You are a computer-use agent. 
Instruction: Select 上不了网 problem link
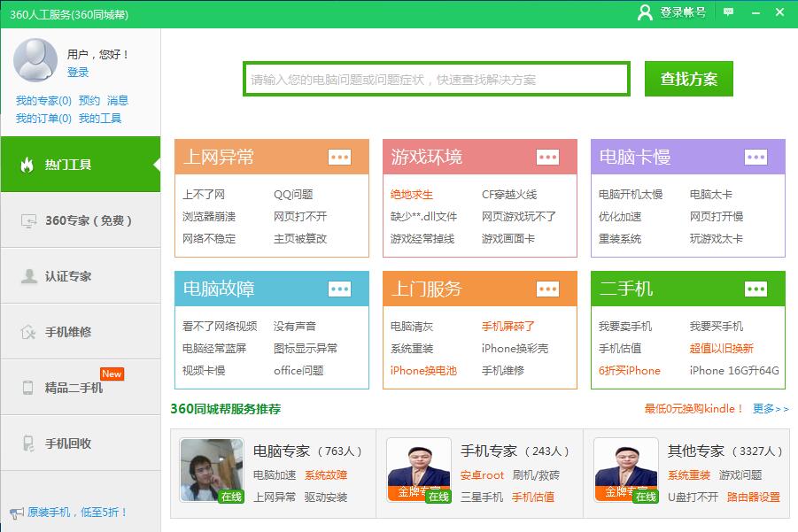tap(204, 194)
